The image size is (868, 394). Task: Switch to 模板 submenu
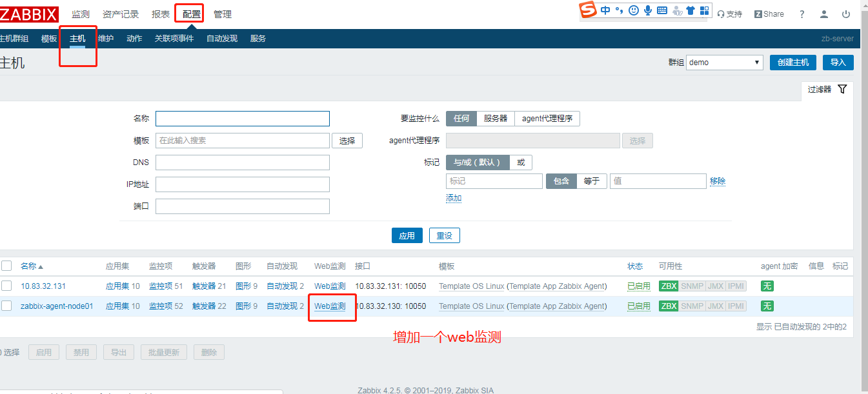pyautogui.click(x=49, y=39)
